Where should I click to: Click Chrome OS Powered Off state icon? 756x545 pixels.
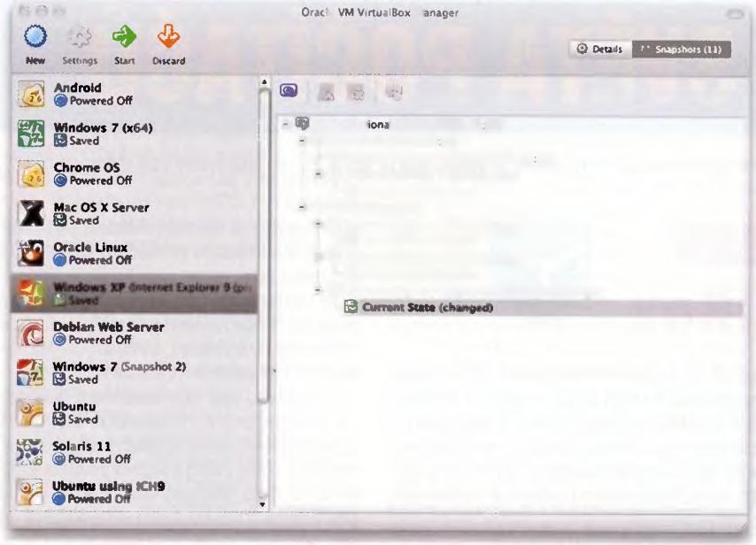coord(60,180)
